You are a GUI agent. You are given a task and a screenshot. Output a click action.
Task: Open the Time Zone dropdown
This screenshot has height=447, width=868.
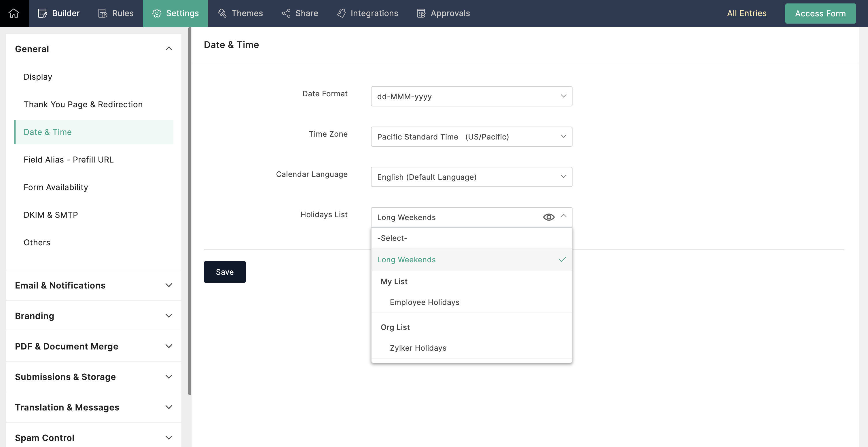coord(471,137)
